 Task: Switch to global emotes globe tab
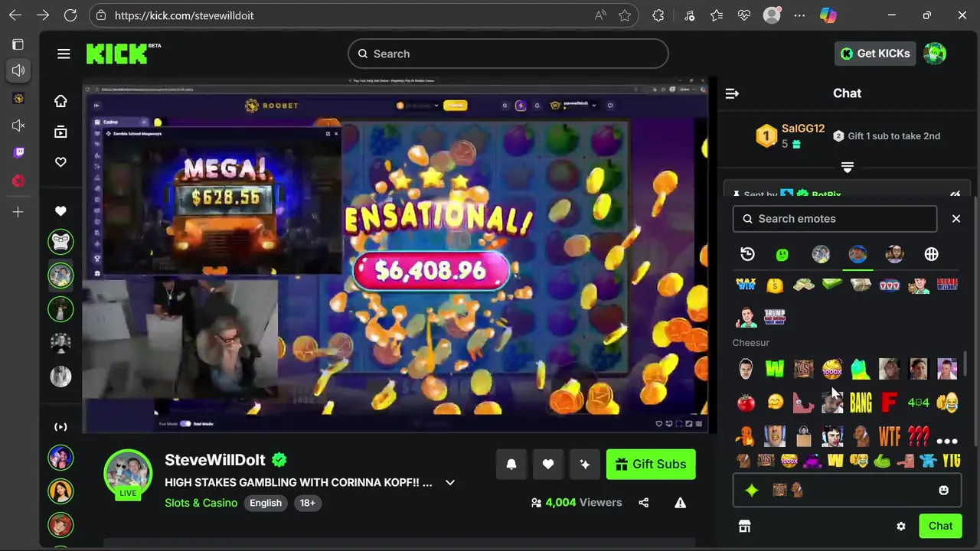click(x=931, y=254)
